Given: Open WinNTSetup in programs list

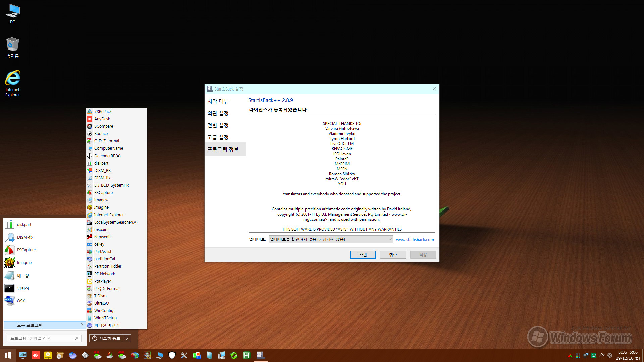Looking at the screenshot, I should (x=116, y=318).
